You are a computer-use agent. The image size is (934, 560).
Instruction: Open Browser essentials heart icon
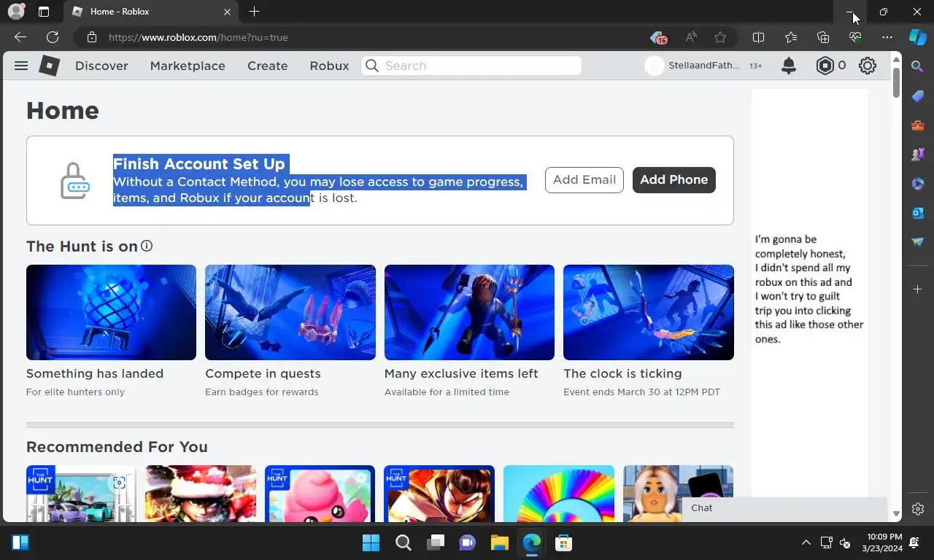tap(855, 37)
